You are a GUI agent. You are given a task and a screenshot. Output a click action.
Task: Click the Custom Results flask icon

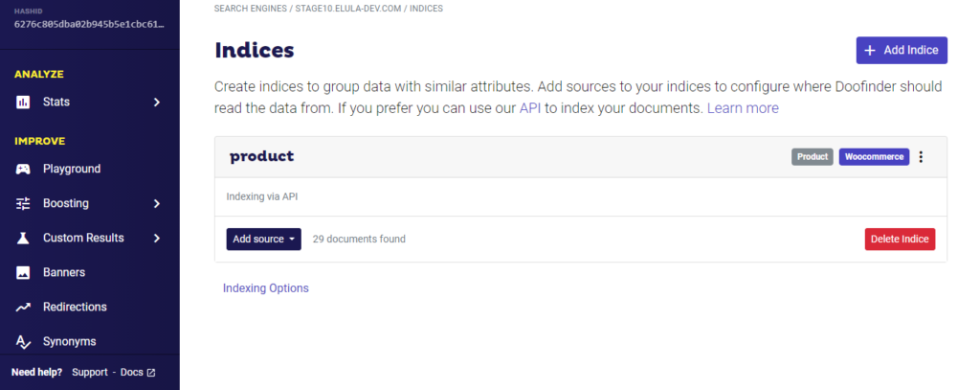point(23,238)
